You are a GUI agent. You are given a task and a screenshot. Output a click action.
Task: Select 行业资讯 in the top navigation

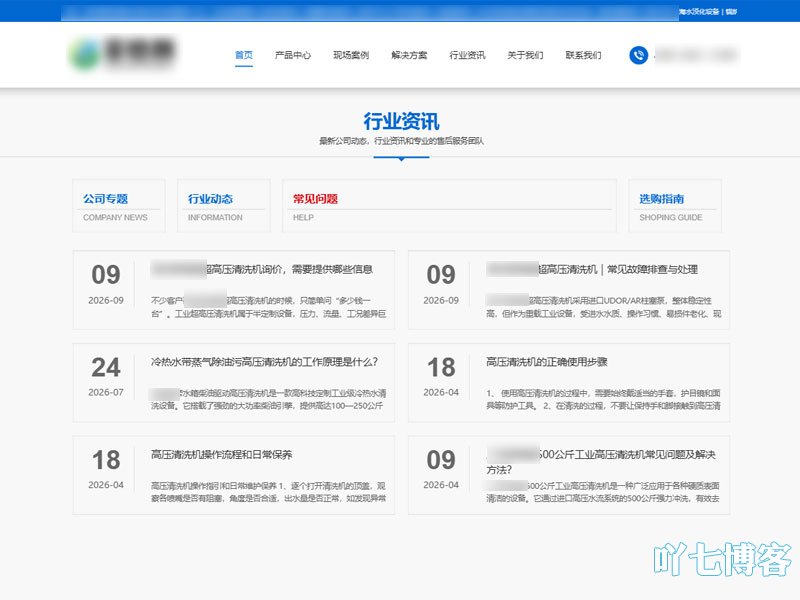pos(467,55)
